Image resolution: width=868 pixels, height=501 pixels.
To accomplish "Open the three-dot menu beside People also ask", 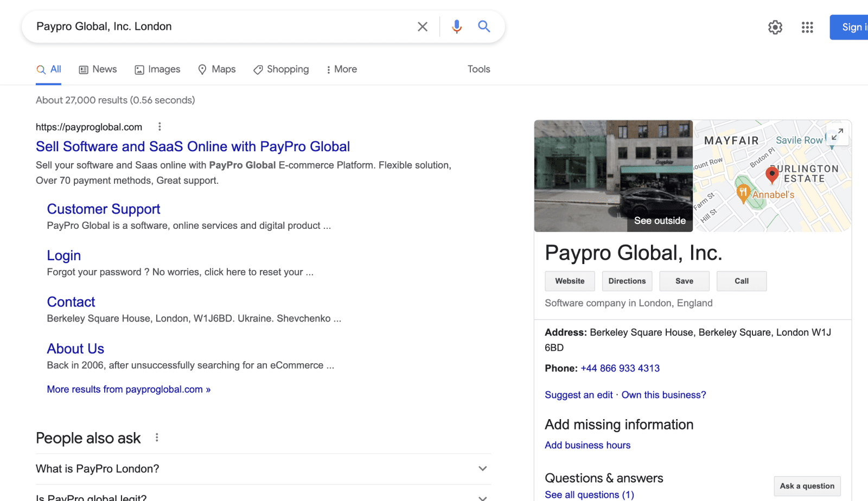I will (157, 437).
